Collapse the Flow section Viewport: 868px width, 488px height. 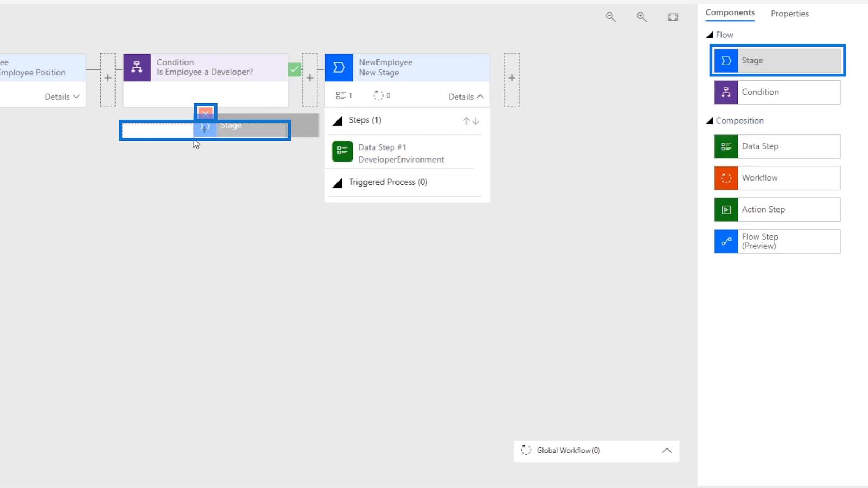click(709, 35)
